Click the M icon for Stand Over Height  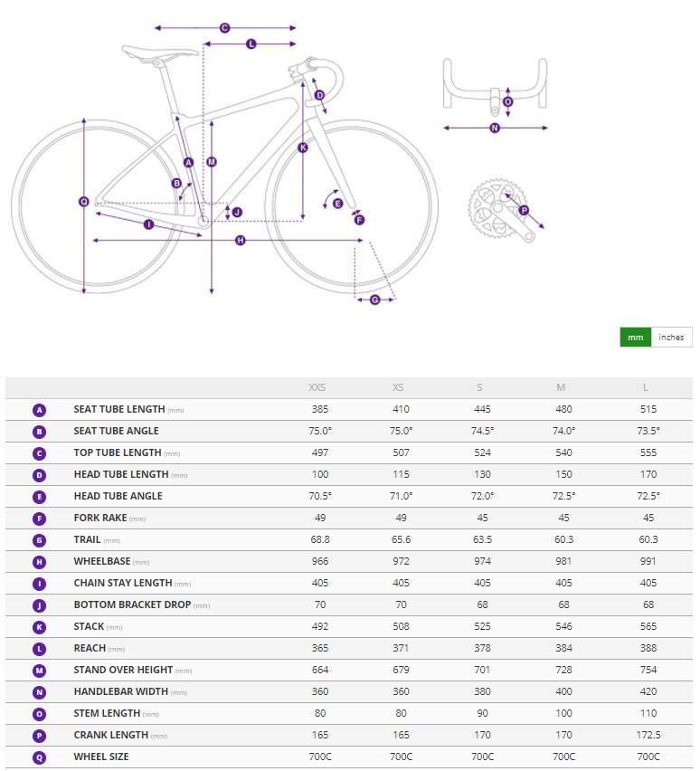39,670
